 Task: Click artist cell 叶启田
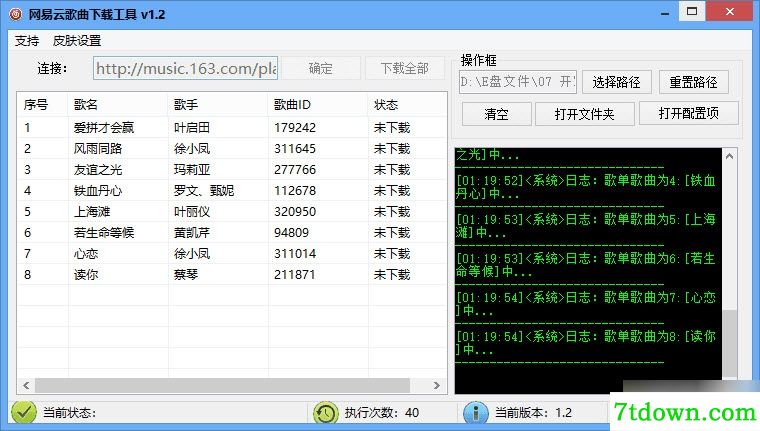(x=192, y=128)
